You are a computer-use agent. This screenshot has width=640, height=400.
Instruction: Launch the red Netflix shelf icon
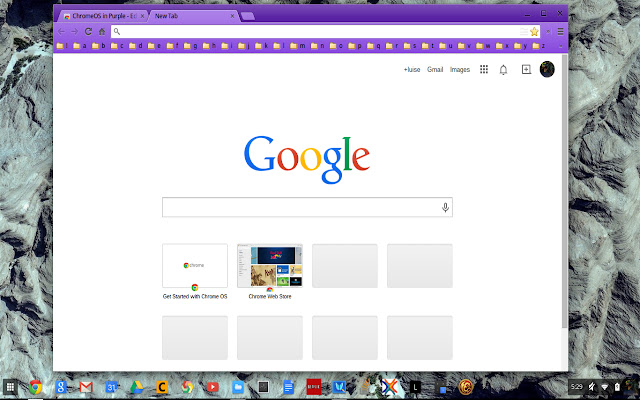[x=314, y=387]
